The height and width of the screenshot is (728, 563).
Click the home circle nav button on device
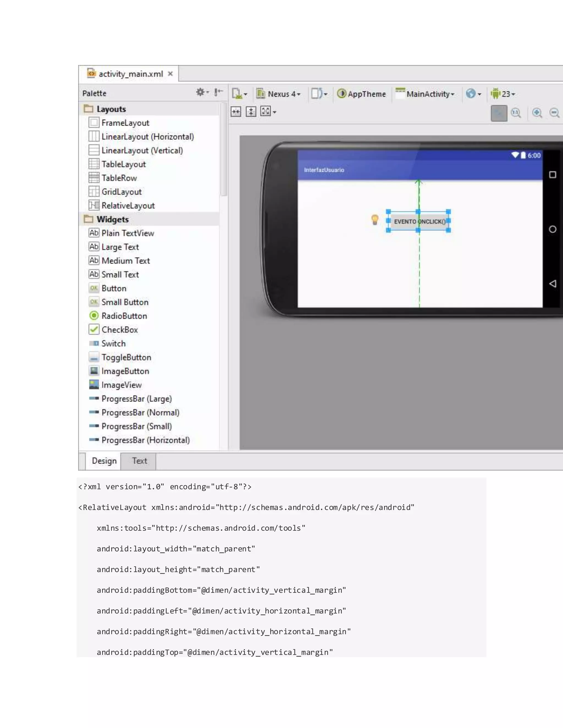(553, 229)
